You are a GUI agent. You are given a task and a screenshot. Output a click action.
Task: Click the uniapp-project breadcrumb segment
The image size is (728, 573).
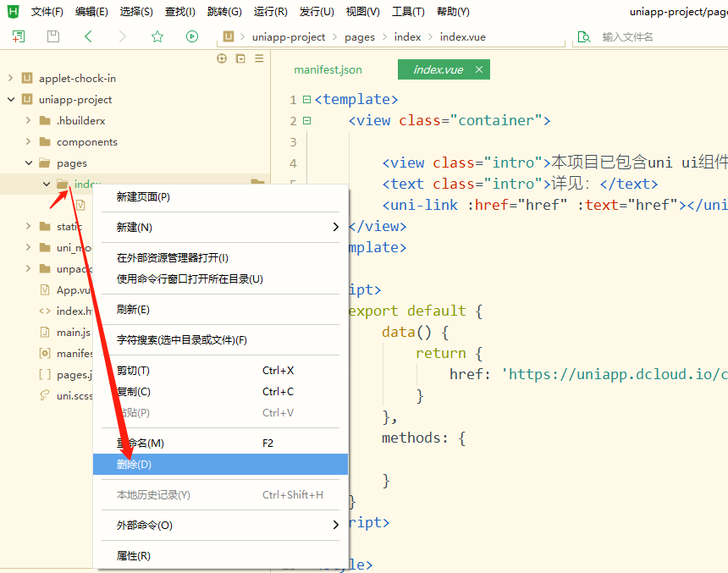(x=289, y=37)
